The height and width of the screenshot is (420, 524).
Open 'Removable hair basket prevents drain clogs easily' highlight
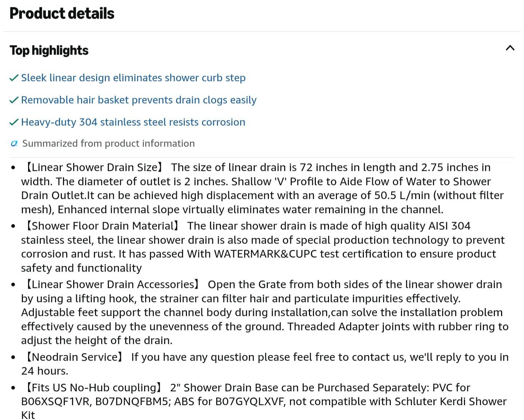coord(139,100)
